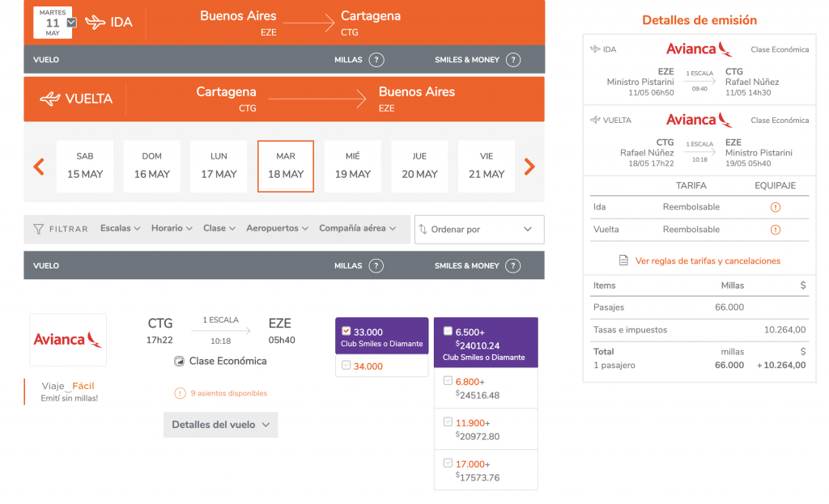The image size is (829, 504).
Task: Select the JUE 20 MAY date tab
Action: [420, 167]
